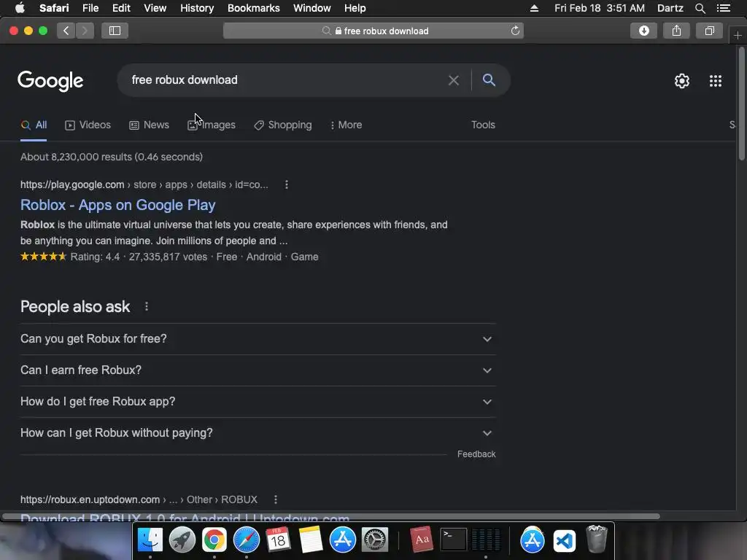The height and width of the screenshot is (560, 747).
Task: Toggle the Safari sidebar button
Action: 115,31
